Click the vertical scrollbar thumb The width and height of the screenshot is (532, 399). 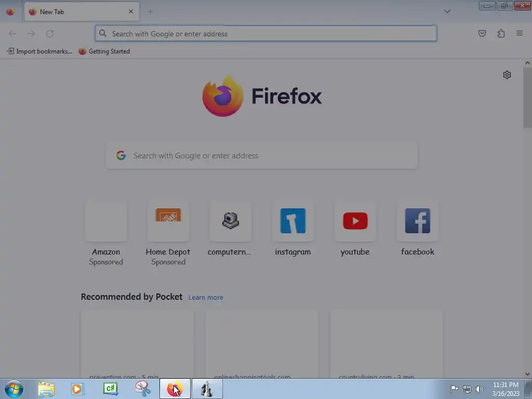(527, 98)
